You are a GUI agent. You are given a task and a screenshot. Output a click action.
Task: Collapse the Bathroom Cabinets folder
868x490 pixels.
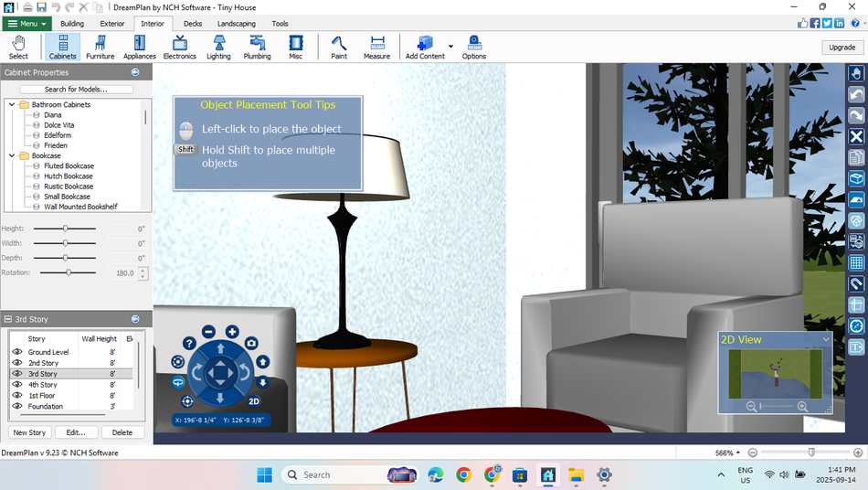click(12, 104)
